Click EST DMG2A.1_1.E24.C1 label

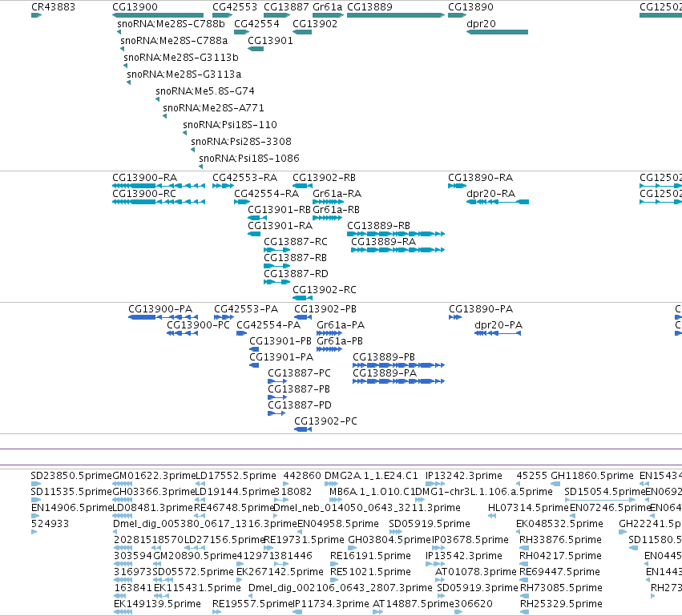tap(371, 476)
